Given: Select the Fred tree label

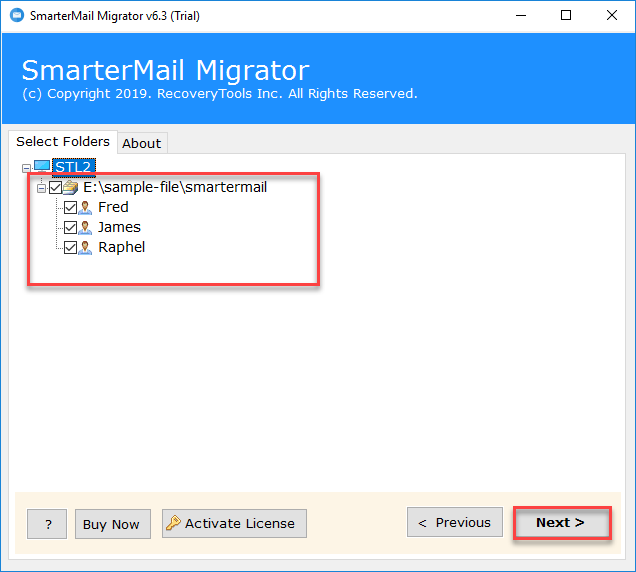Looking at the screenshot, I should click(x=113, y=207).
